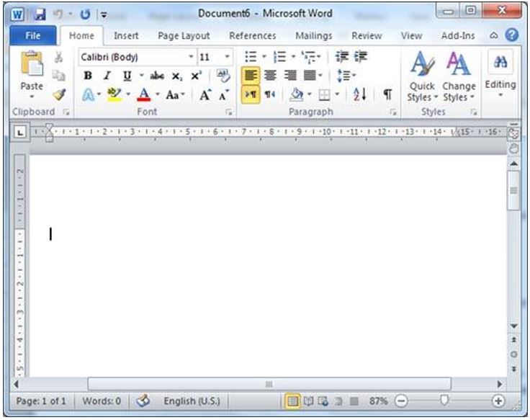Image resolution: width=530 pixels, height=420 pixels.
Task: Switch to the Insert tab
Action: point(126,35)
